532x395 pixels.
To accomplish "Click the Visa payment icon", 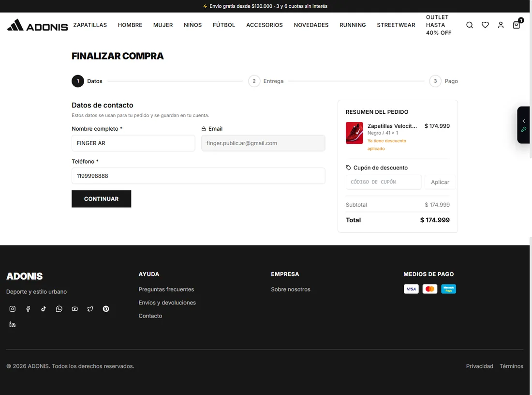I will point(411,289).
